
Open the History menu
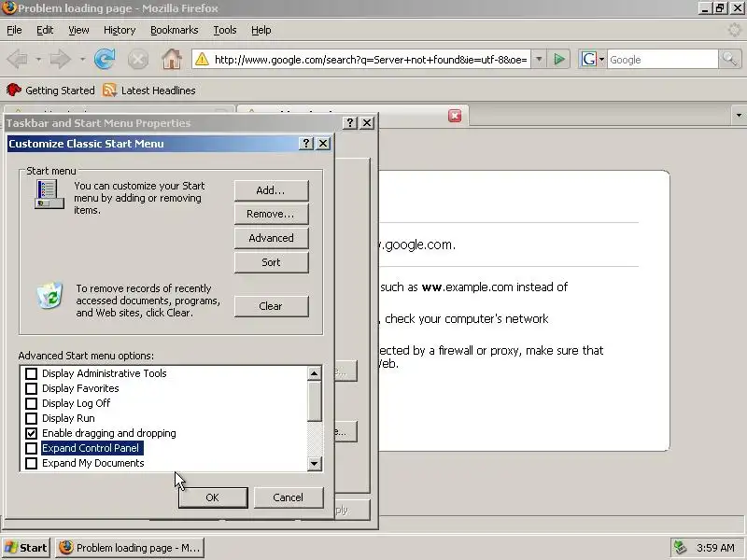coord(120,30)
